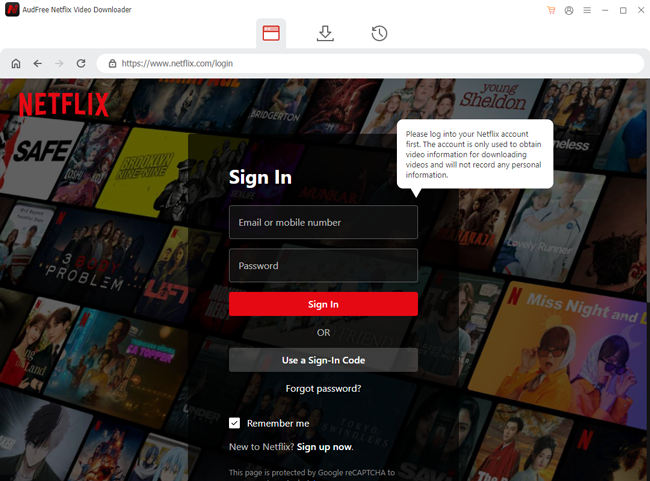Choose Use a Sign-In Code
Screen dimensions: 650x481
323,360
